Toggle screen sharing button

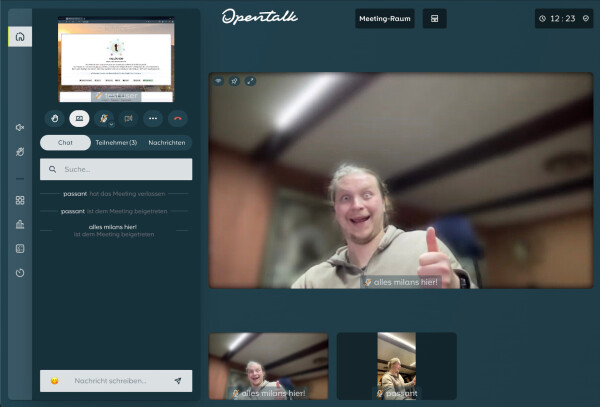[79, 119]
